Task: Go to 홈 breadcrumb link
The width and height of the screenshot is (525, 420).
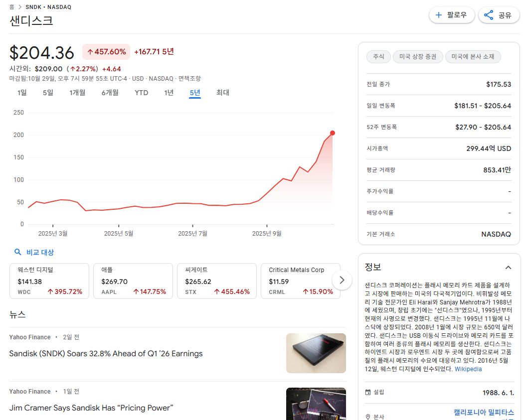Action: [12, 7]
